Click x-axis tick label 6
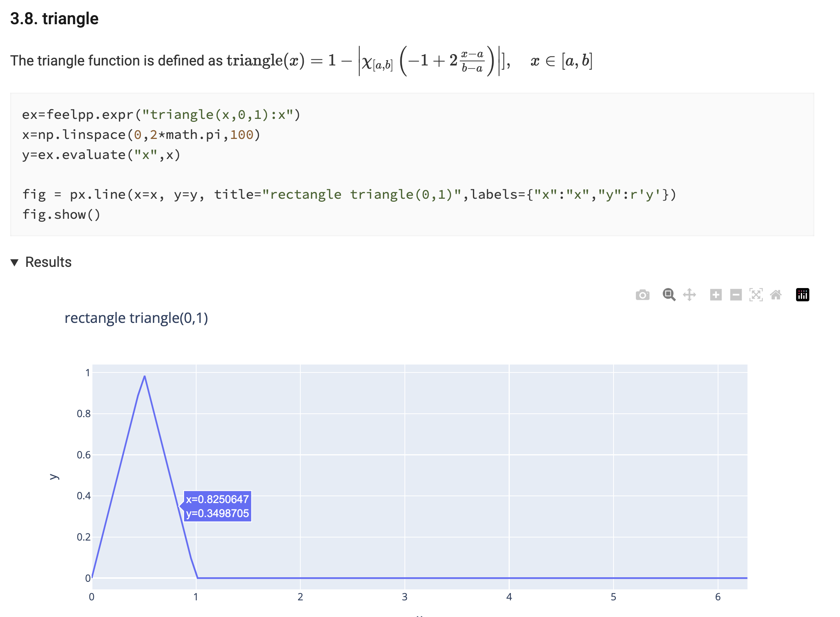The height and width of the screenshot is (617, 840). tap(718, 597)
